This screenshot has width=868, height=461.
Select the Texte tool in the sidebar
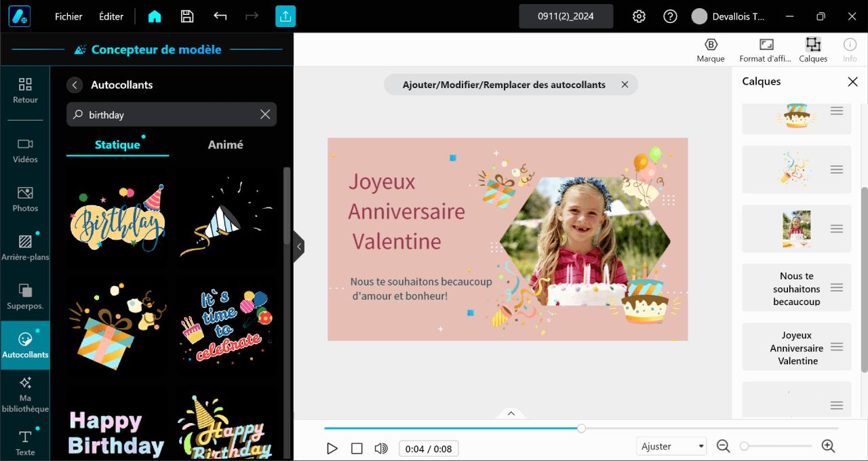(x=25, y=442)
